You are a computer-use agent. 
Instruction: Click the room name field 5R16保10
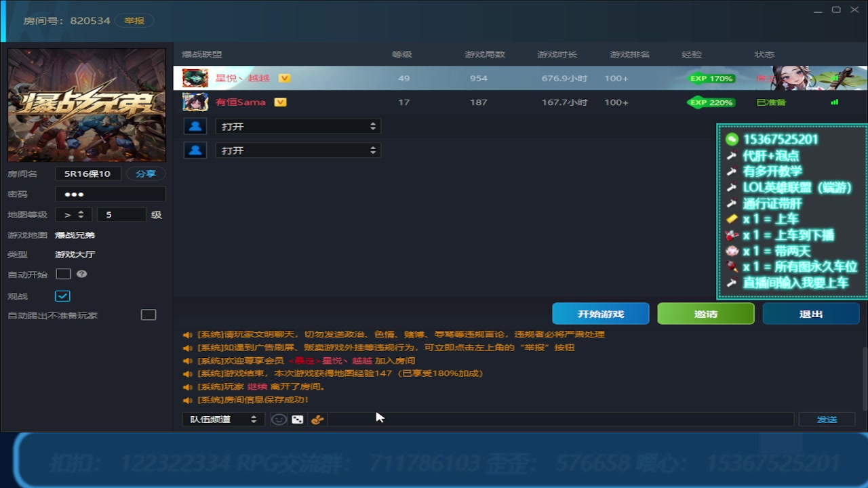click(87, 174)
